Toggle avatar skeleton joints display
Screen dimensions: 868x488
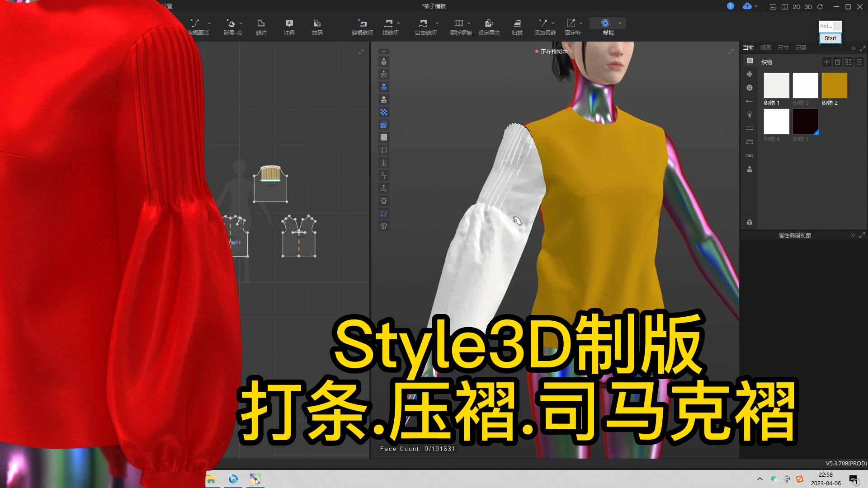click(383, 75)
